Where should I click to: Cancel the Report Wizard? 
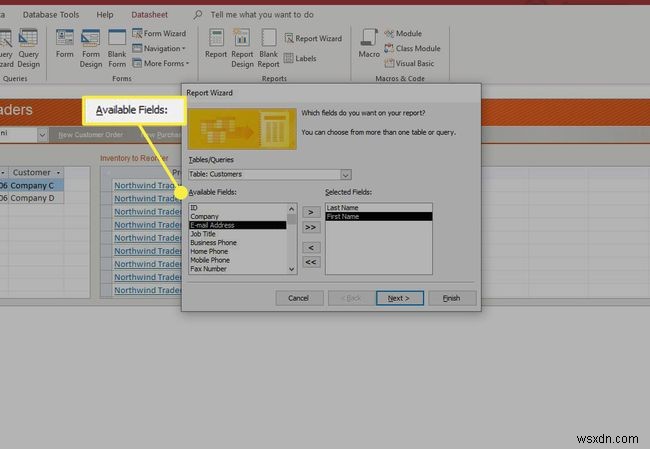(299, 298)
